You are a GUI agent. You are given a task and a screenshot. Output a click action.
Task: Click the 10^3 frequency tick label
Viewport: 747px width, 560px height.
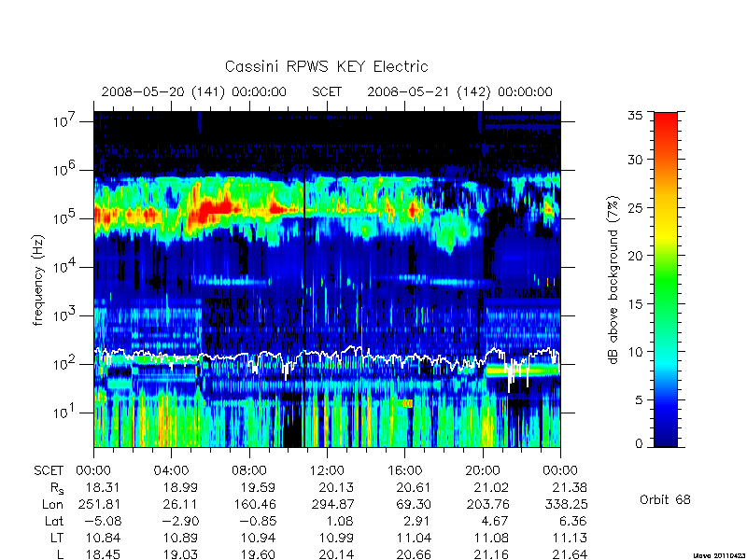tap(64, 315)
